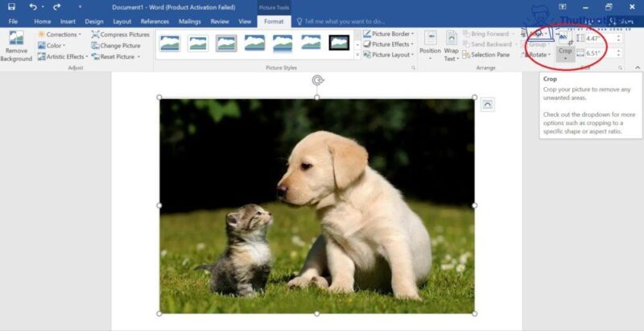Open the File tab
Screen dimensions: 644x331
pyautogui.click(x=13, y=22)
